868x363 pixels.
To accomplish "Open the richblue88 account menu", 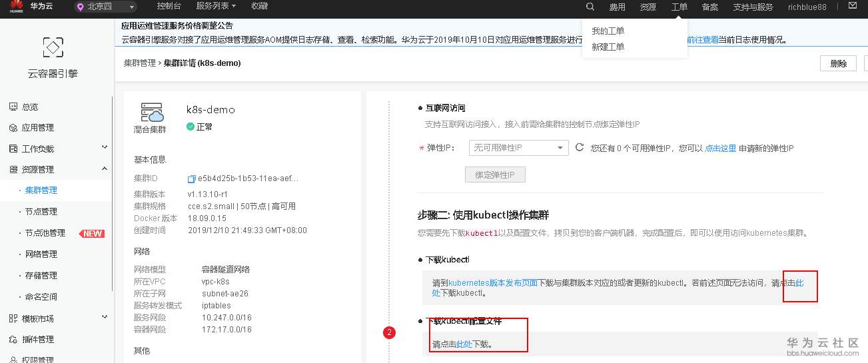I will [x=807, y=7].
